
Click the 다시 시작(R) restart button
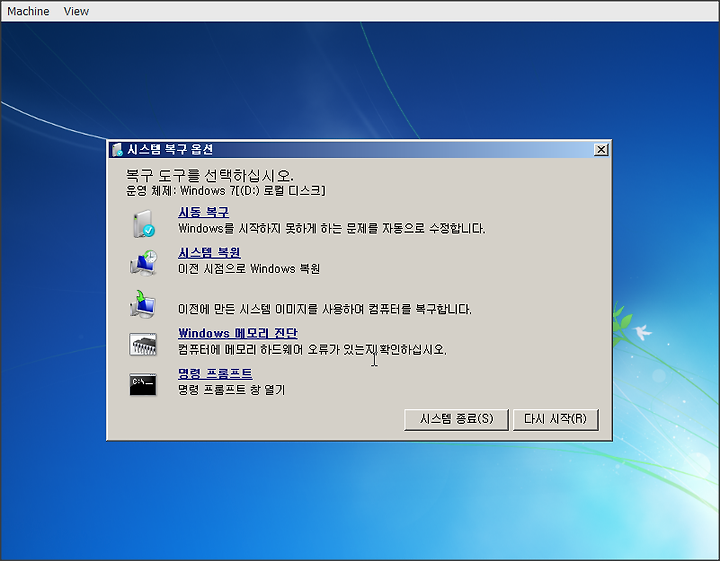point(556,419)
